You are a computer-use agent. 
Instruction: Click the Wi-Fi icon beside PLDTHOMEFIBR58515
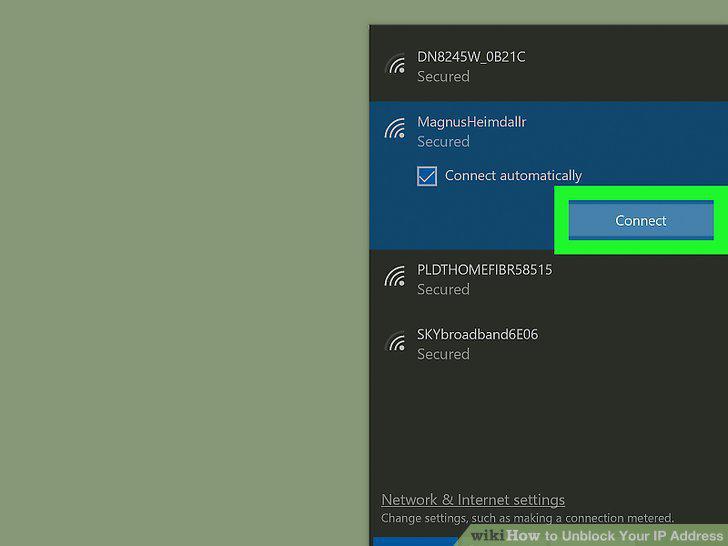(395, 276)
